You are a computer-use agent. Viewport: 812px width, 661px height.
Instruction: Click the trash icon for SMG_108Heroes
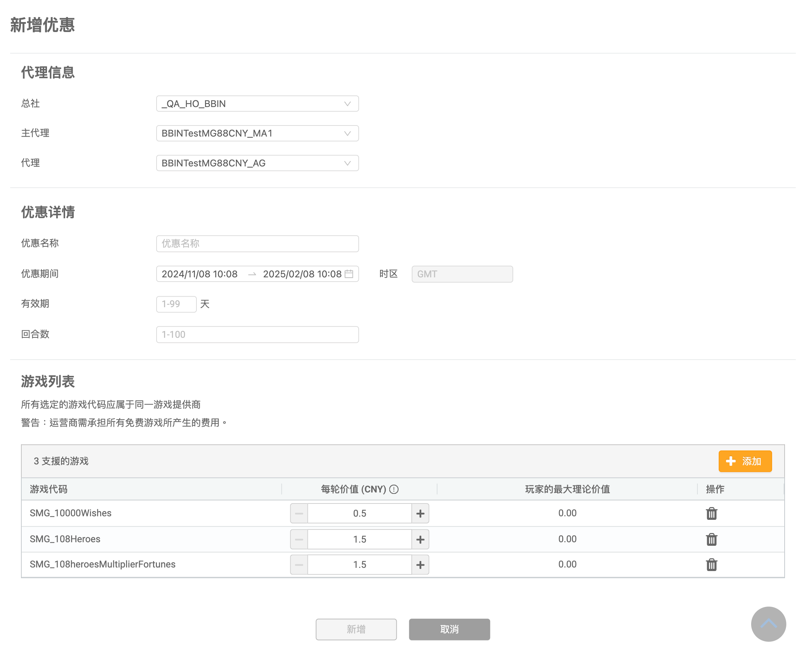711,539
